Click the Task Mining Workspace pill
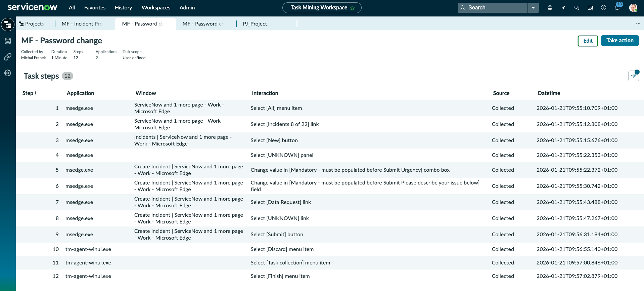The image size is (644, 291). click(x=322, y=8)
